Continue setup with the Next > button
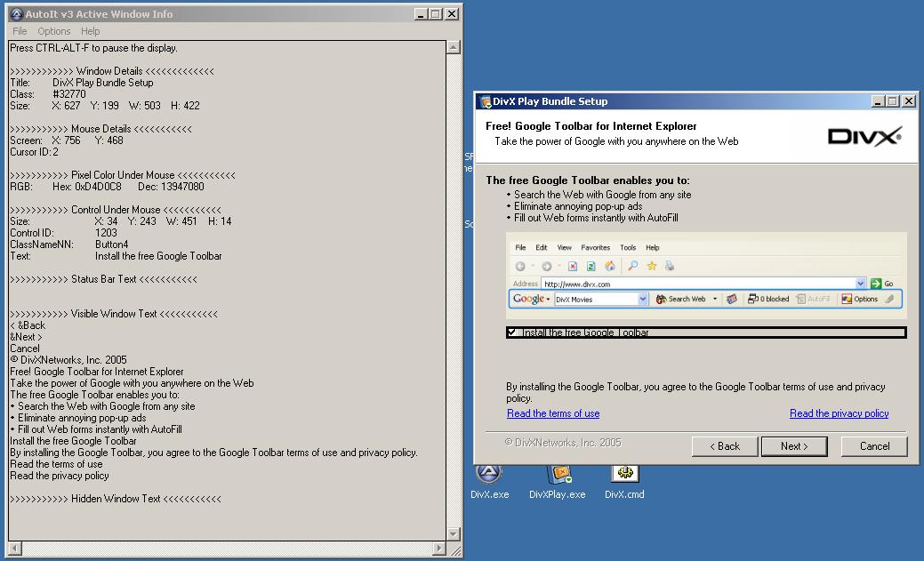The image size is (924, 561). pyautogui.click(x=794, y=446)
